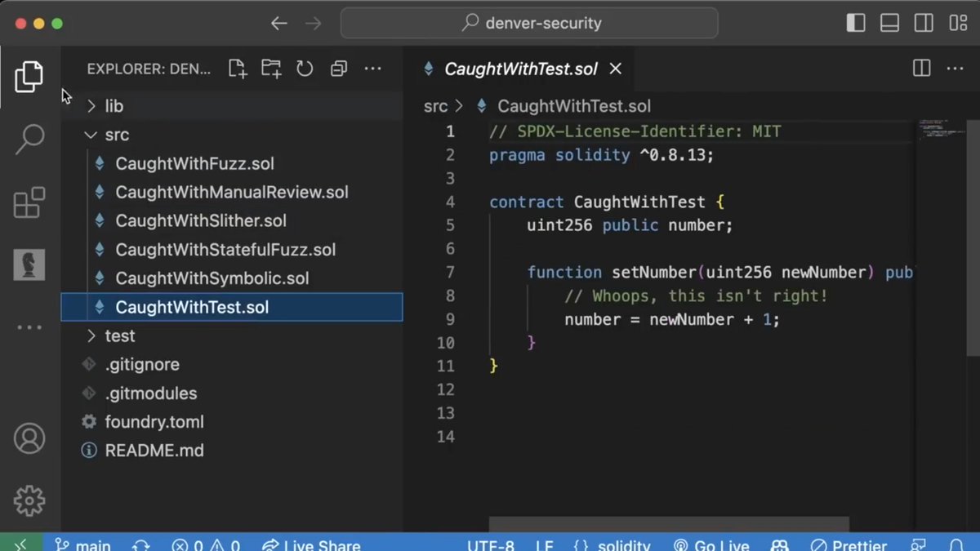Click Go Live in status bar
This screenshot has width=980, height=551.
[x=712, y=544]
